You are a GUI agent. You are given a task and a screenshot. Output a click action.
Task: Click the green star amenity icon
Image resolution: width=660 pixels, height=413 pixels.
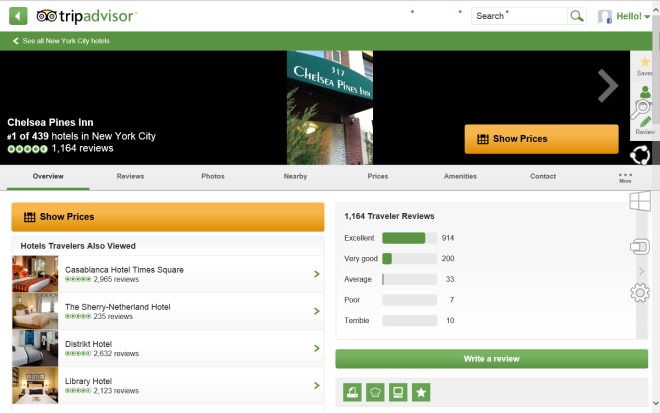pyautogui.click(x=421, y=392)
